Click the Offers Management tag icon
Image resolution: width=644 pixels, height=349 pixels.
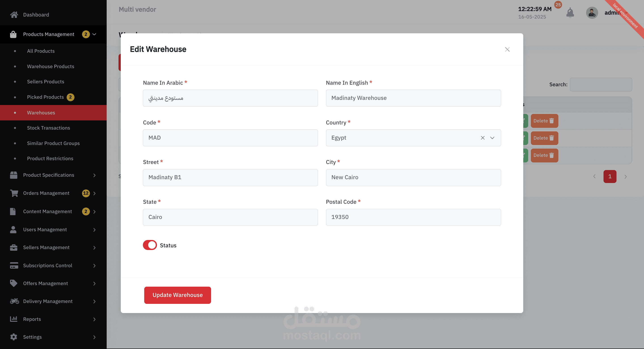coord(14,283)
